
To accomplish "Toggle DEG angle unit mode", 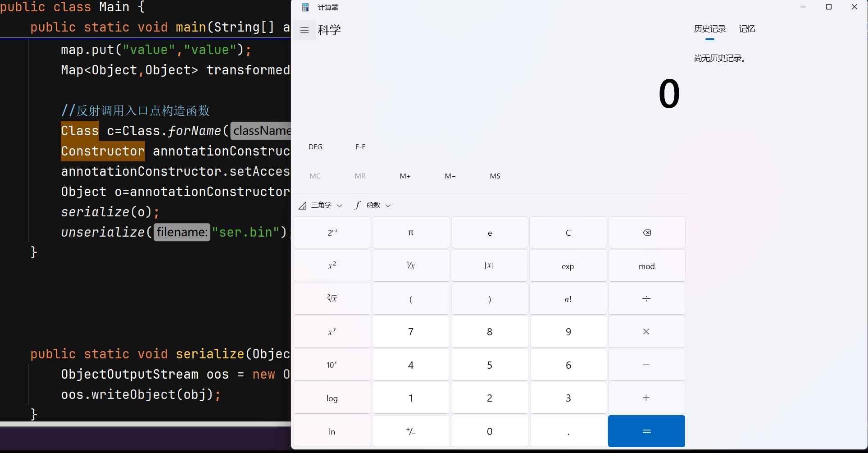I will [315, 147].
